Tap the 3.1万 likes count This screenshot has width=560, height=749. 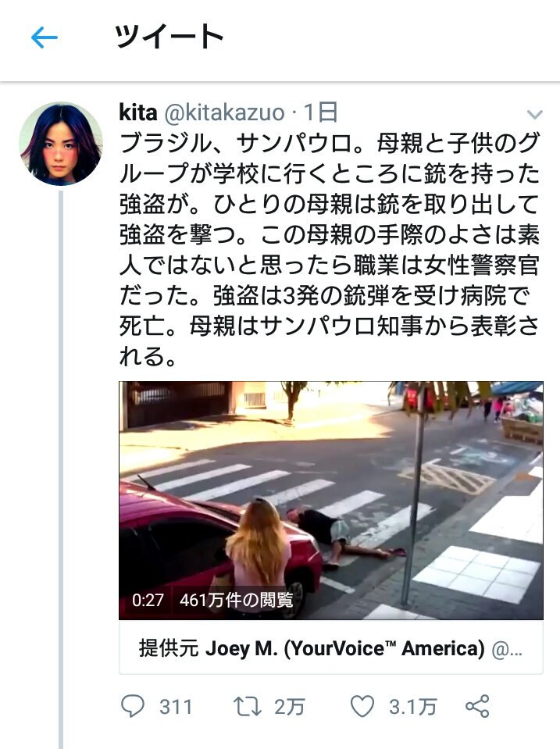(x=413, y=707)
